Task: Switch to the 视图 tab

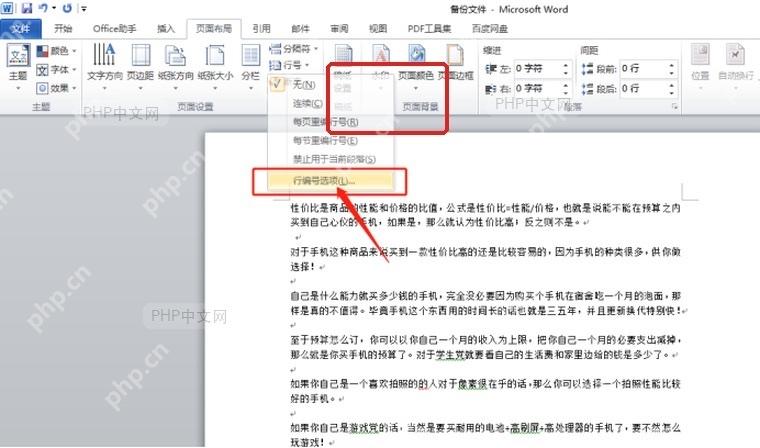Action: click(378, 29)
